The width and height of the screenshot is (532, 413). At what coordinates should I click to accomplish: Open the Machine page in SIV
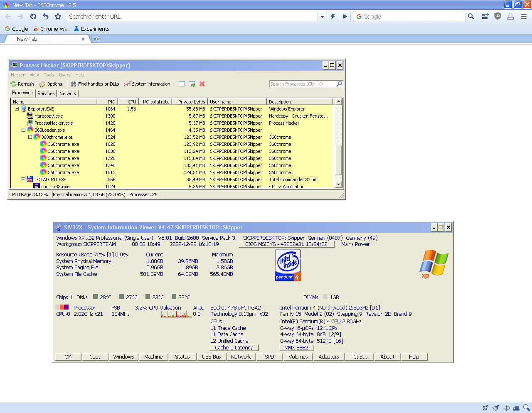[x=153, y=357]
